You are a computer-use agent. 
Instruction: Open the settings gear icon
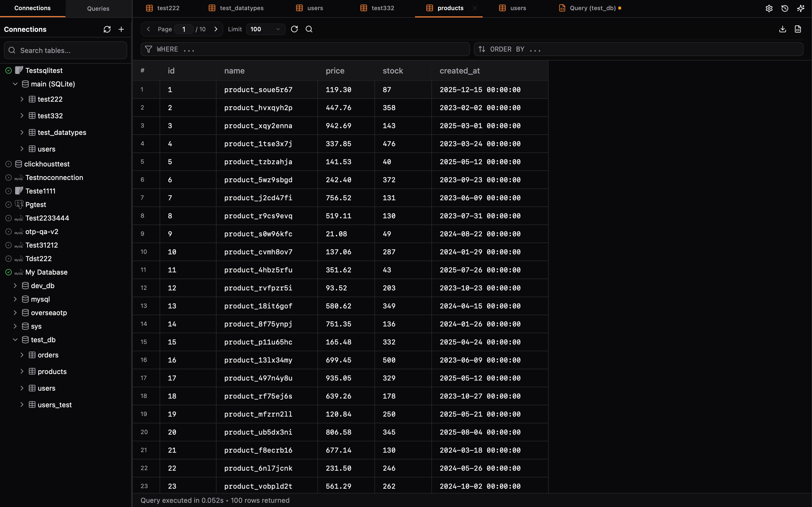coord(769,8)
